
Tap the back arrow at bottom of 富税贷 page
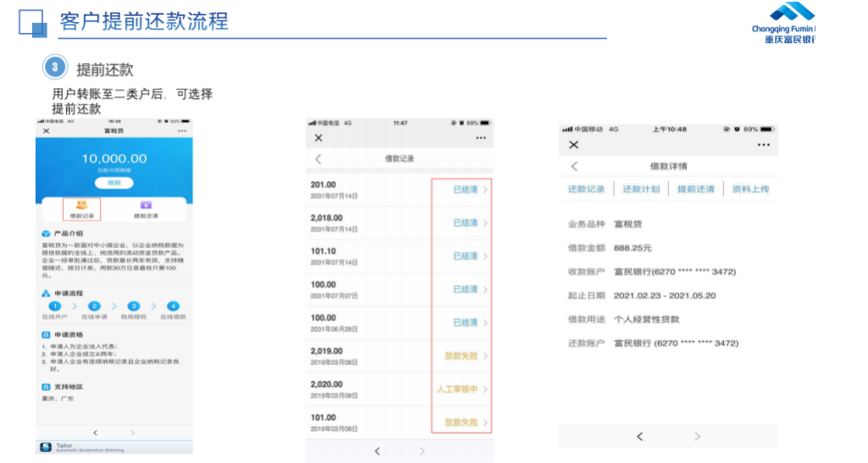pyautogui.click(x=95, y=433)
